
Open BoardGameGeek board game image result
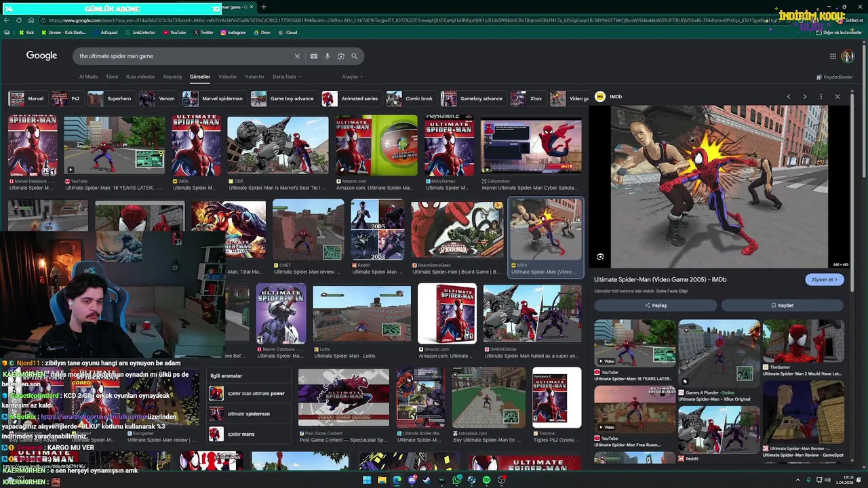(x=457, y=238)
